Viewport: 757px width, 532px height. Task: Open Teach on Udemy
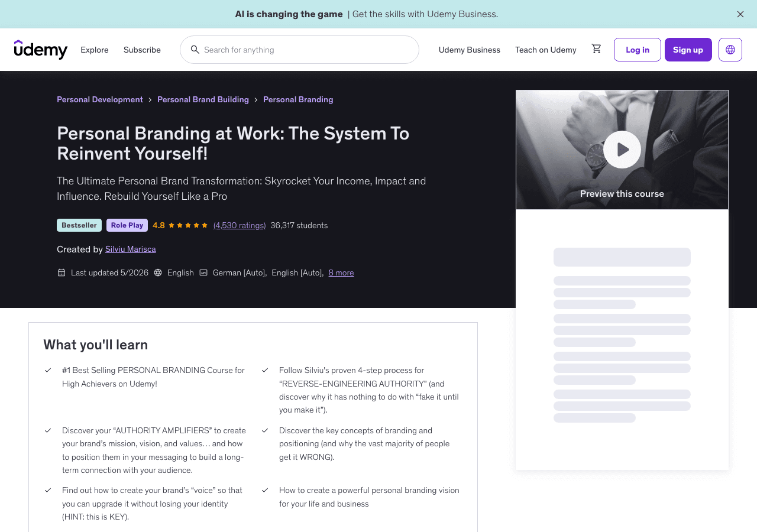point(546,50)
